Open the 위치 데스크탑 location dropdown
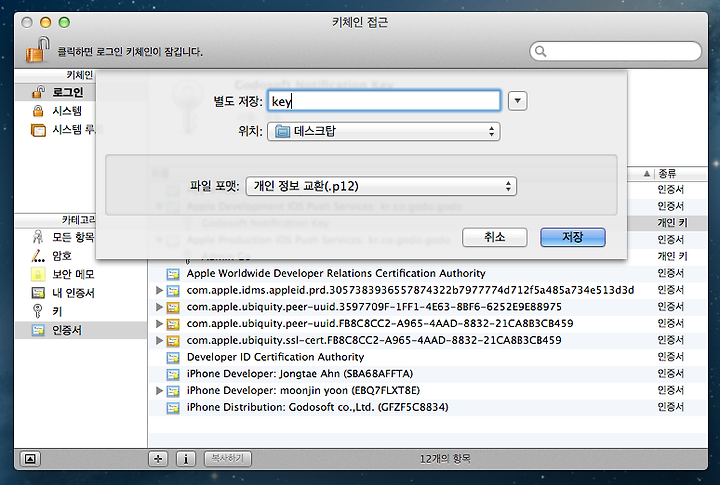This screenshot has height=485, width=720. click(x=384, y=131)
